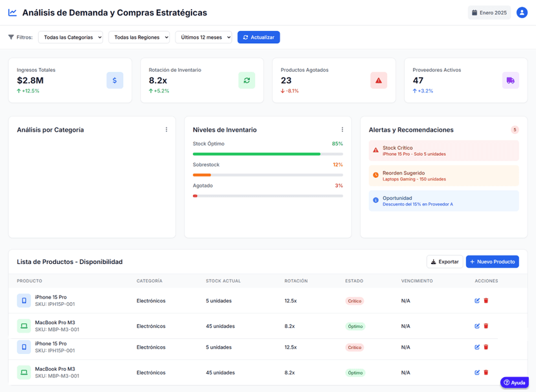Click the Enero 2025 date button
Screen dimensions: 536x392
pos(489,13)
